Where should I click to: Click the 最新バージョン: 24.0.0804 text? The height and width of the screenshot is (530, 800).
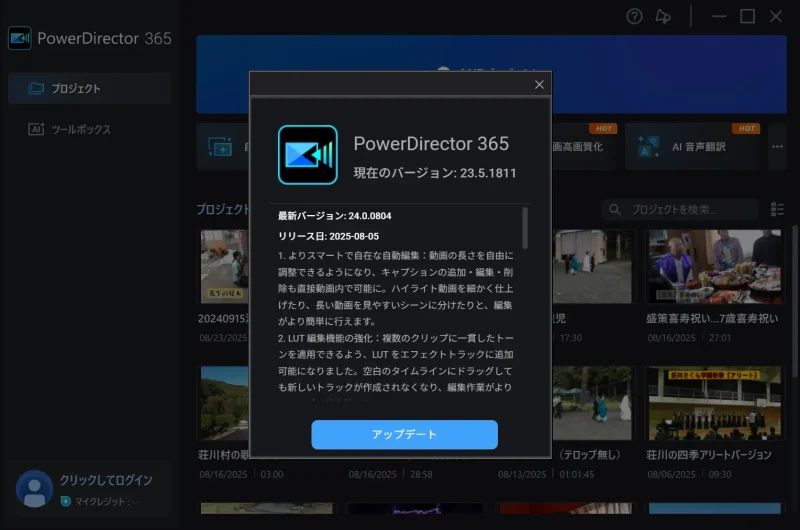335,216
